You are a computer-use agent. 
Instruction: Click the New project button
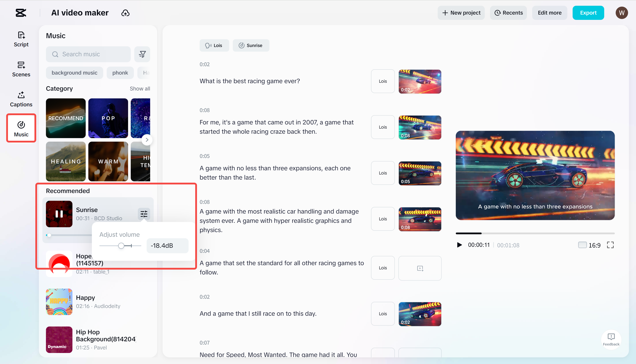tap(461, 13)
